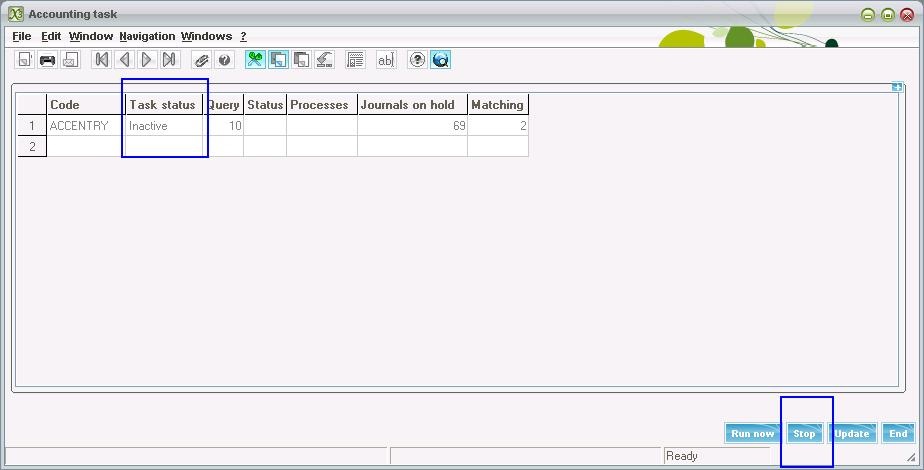Open the Edit menu
This screenshot has height=470, width=924.
51,36
